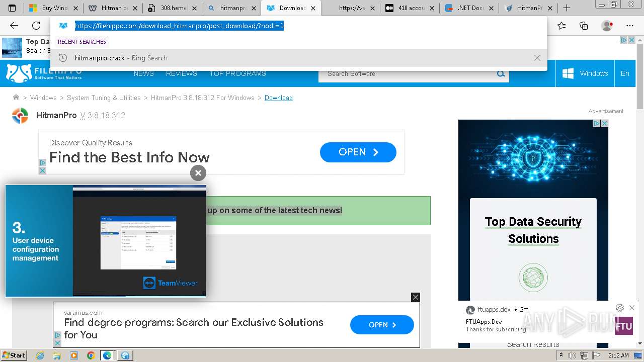Click the AdChoices icon on the Best Info ad
The width and height of the screenshot is (644, 362).
(42, 163)
